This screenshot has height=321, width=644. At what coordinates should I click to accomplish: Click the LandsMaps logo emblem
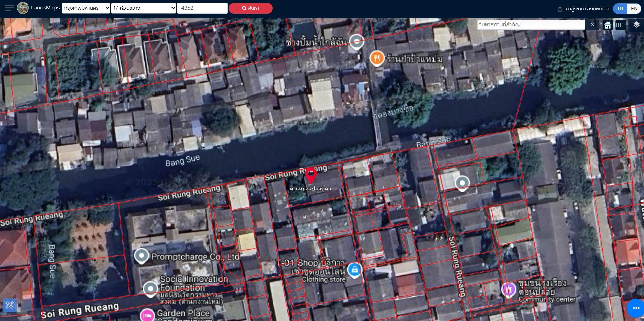[x=23, y=8]
